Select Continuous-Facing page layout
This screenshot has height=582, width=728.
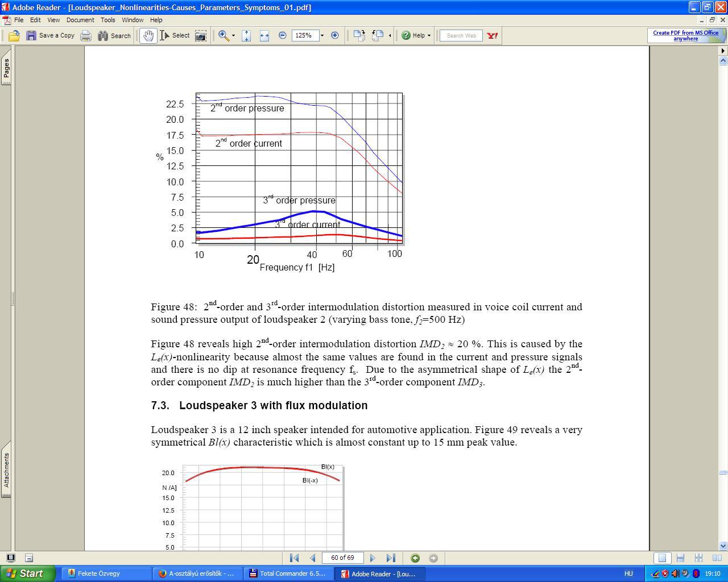pyautogui.click(x=698, y=558)
